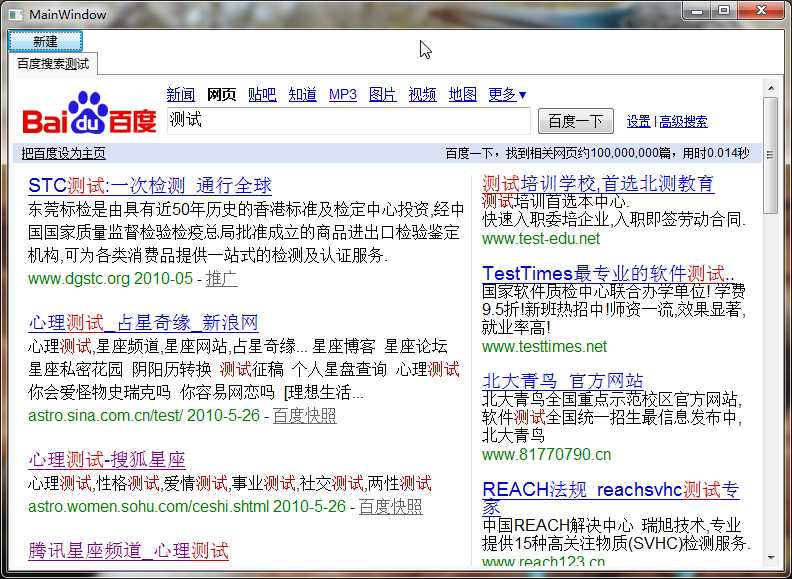This screenshot has height=579, width=792.
Task: Click the result count text 找到相关网页约100,000,000篇
Action: click(588, 153)
